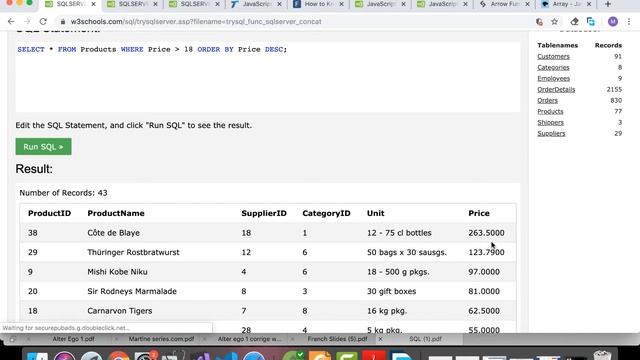
Task: Open the Shippers table link
Action: coord(550,122)
